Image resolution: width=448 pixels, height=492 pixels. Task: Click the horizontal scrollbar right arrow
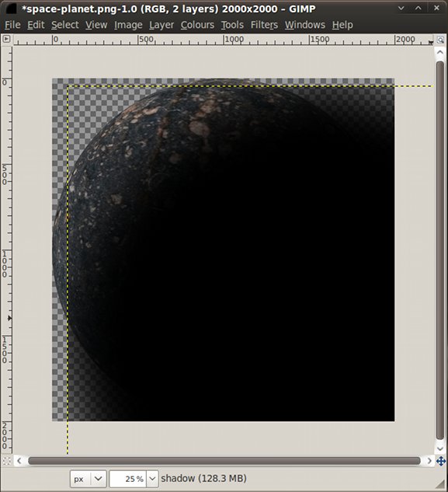click(x=429, y=461)
